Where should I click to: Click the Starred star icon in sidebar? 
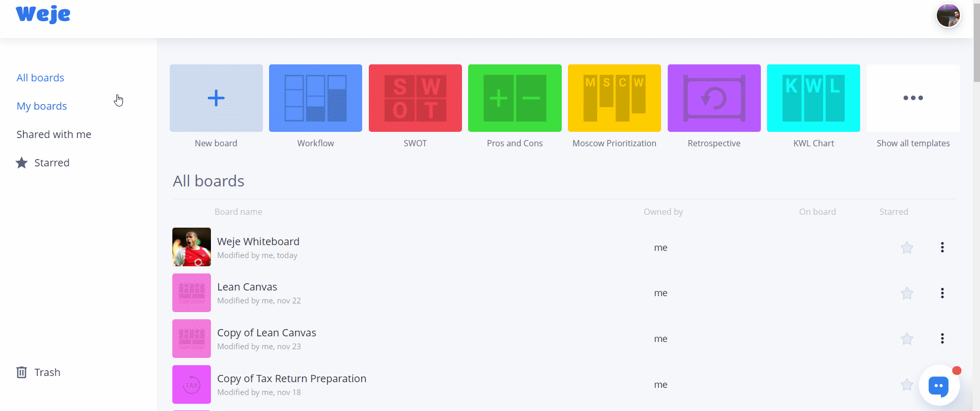tap(22, 163)
